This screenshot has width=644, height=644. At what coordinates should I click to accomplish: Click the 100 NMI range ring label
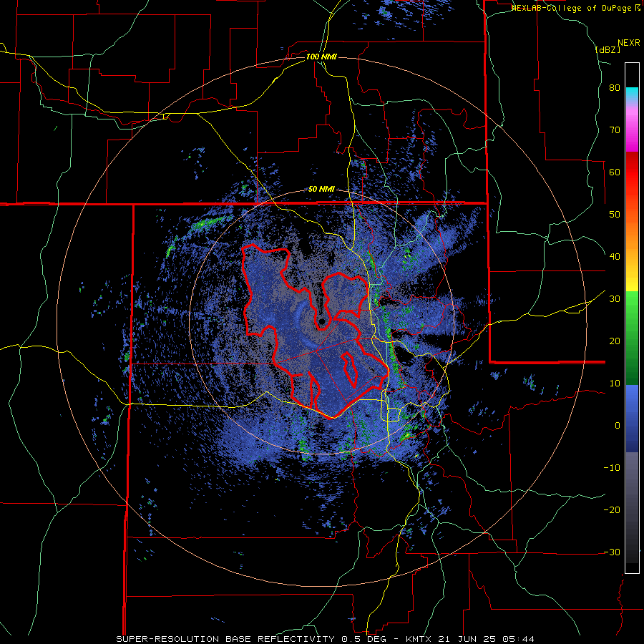321,57
